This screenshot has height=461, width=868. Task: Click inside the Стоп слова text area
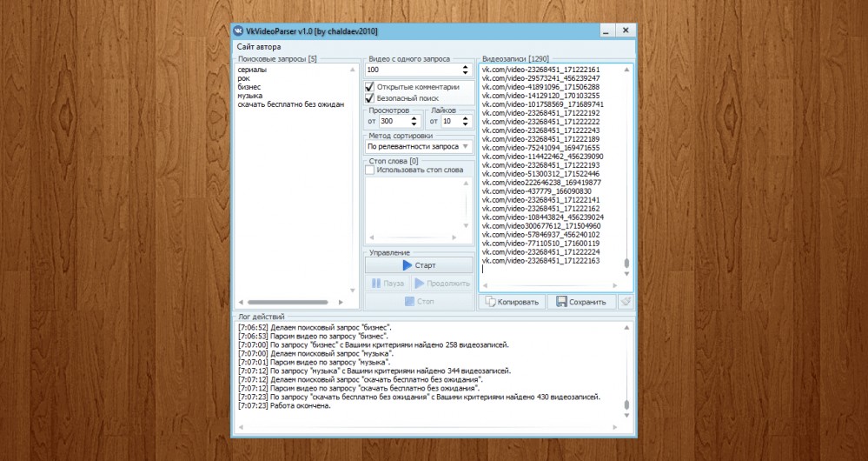point(414,205)
